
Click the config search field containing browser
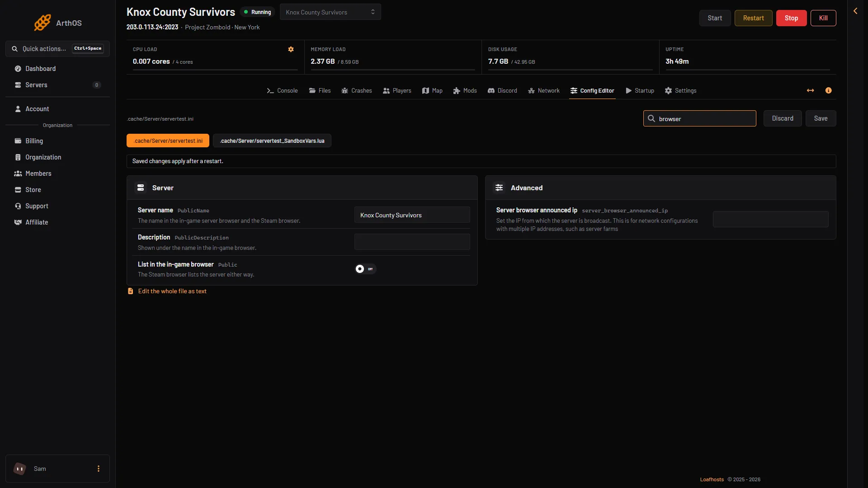(x=699, y=118)
